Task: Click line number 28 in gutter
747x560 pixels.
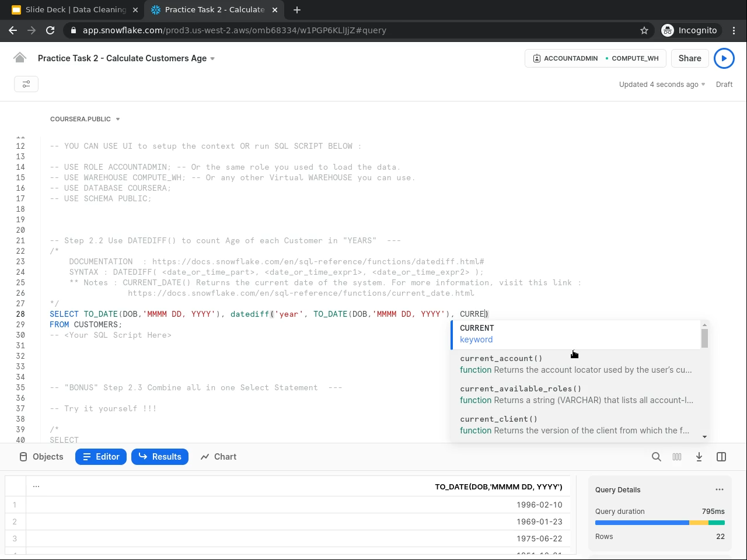Action: pos(20,314)
